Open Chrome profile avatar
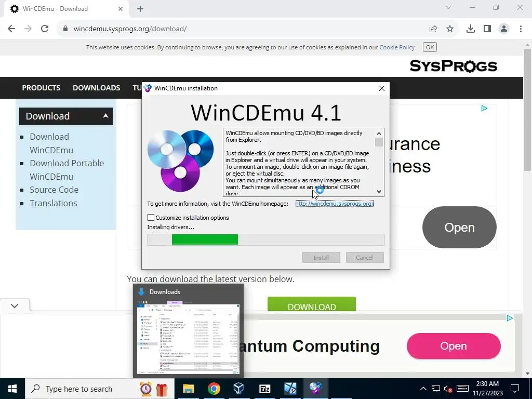532x399 pixels. tap(504, 29)
